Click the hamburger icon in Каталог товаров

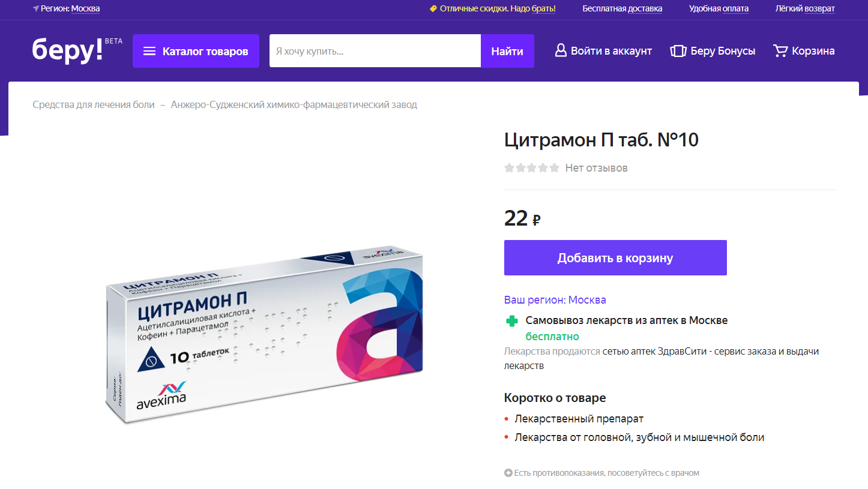(149, 52)
